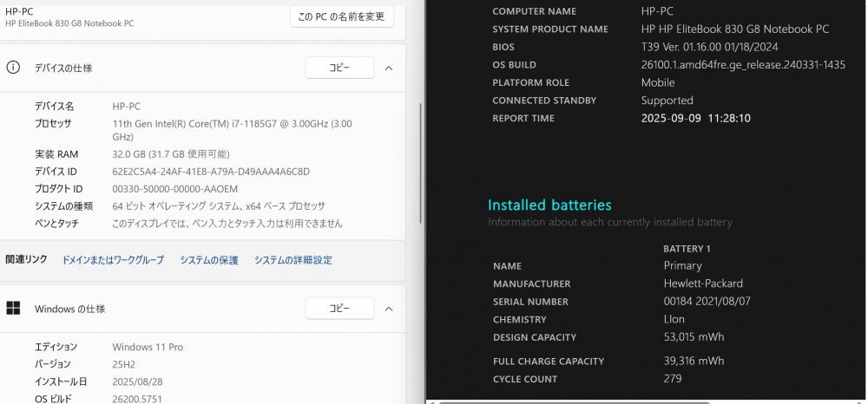Click the この PC の名前を変更 button
This screenshot has width=868, height=404.
pyautogui.click(x=341, y=16)
